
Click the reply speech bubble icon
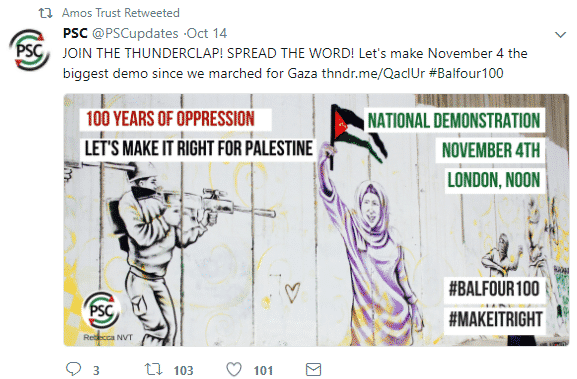tap(73, 369)
